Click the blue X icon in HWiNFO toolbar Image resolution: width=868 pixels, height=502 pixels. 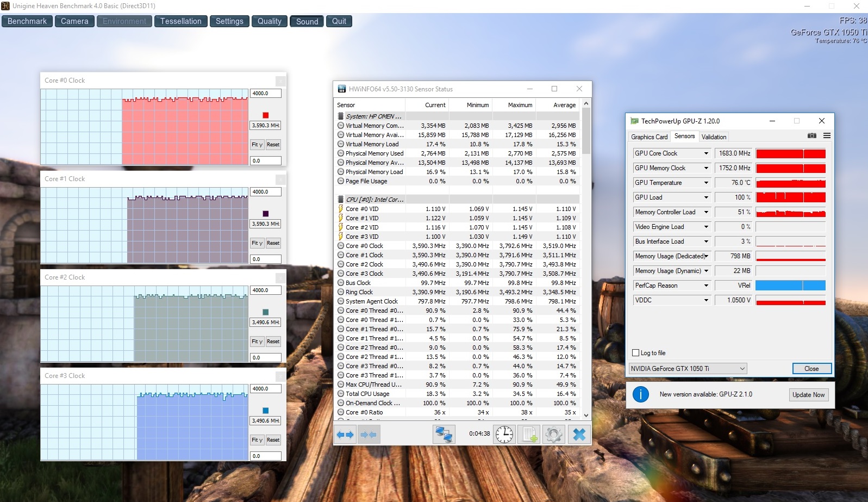[x=579, y=435]
